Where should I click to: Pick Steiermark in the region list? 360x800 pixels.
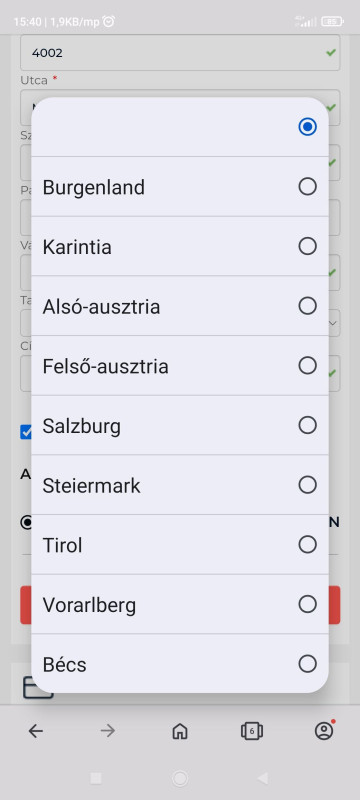(179, 485)
